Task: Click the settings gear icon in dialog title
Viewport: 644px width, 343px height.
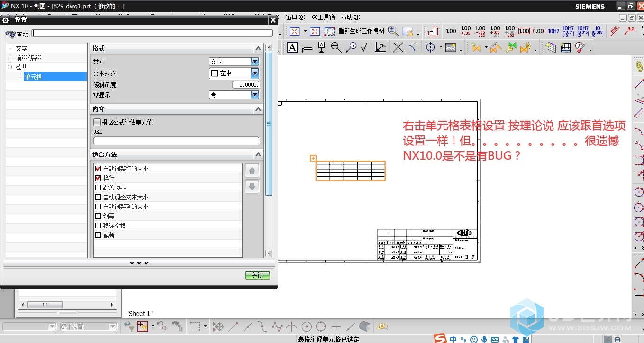Action: tap(6, 20)
